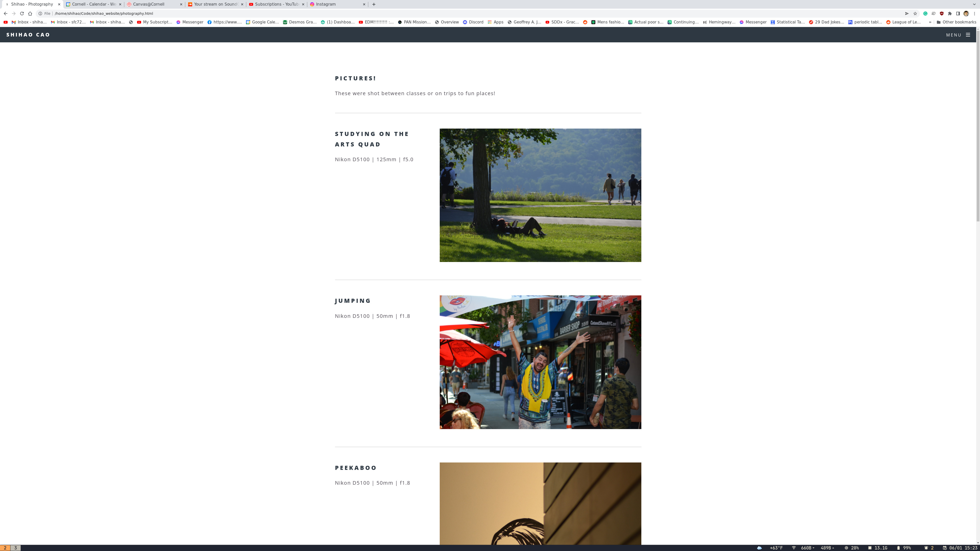Open the Discord bookmark

(x=473, y=22)
